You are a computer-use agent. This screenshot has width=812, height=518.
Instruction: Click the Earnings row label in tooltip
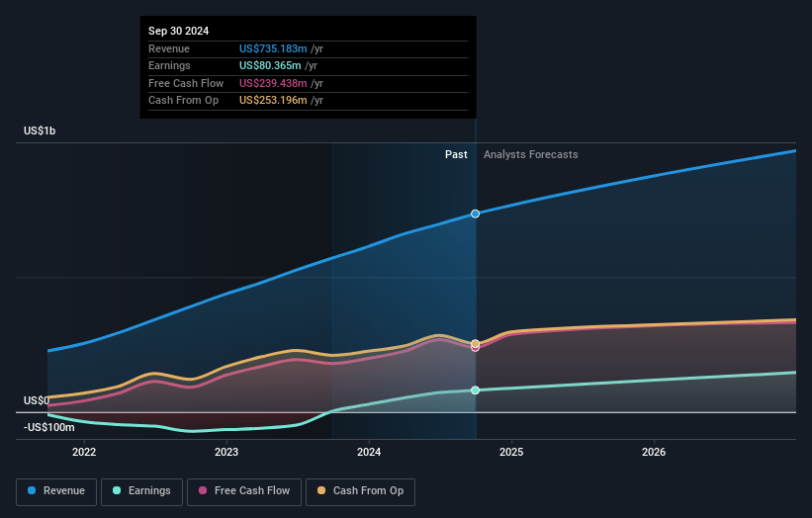tap(169, 65)
